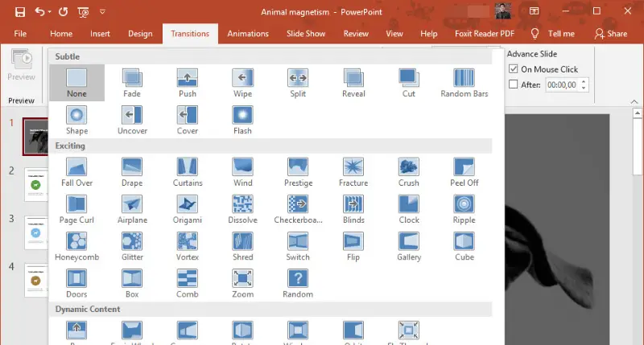Screen dimensions: 644x345
Task: Apply the Peel Off transition
Action: click(464, 172)
